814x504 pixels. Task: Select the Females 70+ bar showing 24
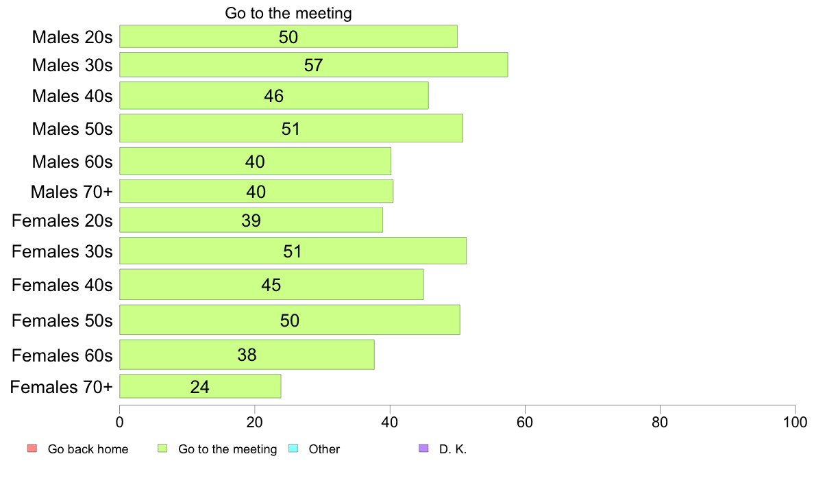pyautogui.click(x=200, y=386)
